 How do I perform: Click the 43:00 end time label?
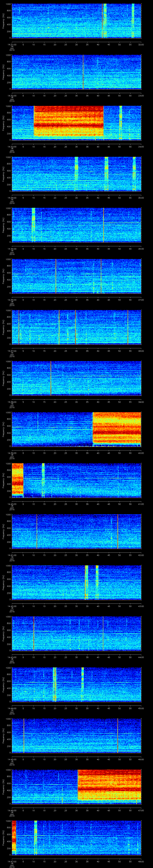141,606
